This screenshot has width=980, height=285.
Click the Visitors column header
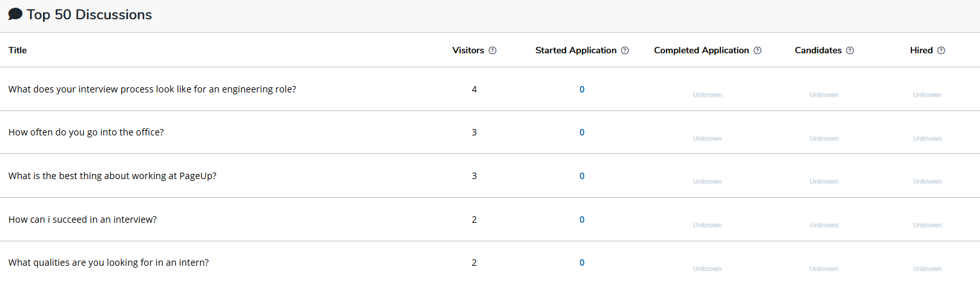(x=468, y=50)
